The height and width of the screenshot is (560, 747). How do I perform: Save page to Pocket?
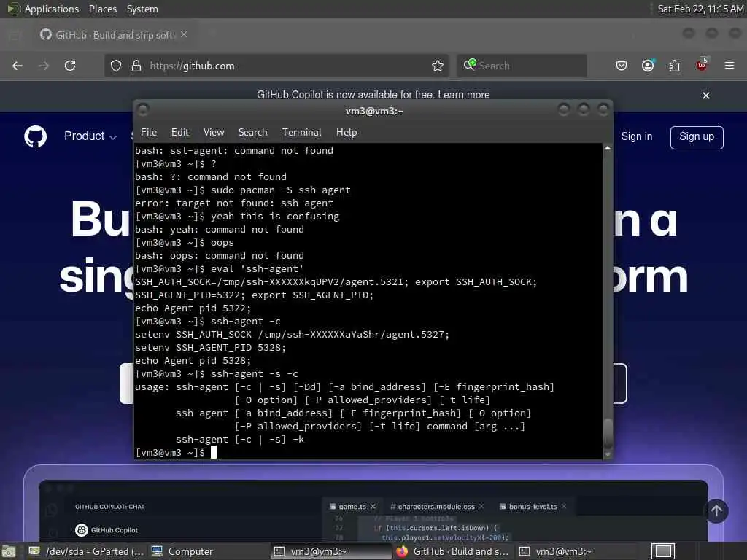click(x=622, y=66)
